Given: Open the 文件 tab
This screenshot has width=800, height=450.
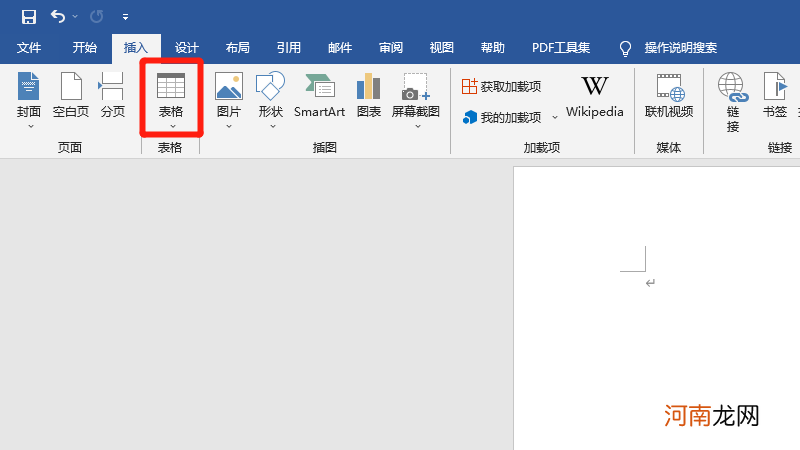Looking at the screenshot, I should (x=29, y=48).
